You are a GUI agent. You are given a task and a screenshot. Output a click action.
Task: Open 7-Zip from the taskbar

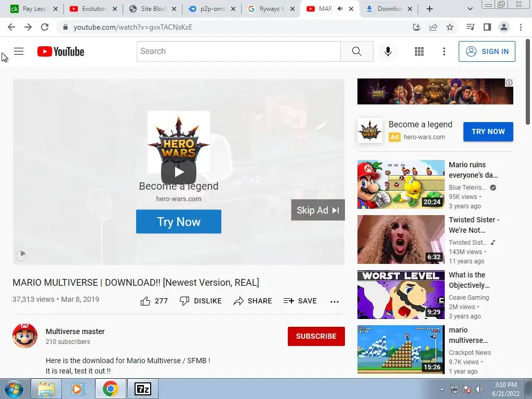point(143,389)
